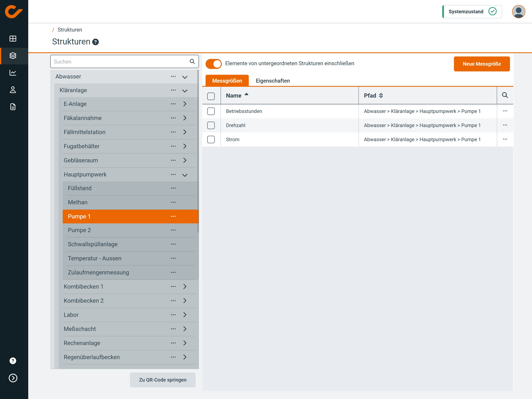The width and height of the screenshot is (532, 399).
Task: Expand the Kombibecken 1 tree node
Action: (185, 286)
